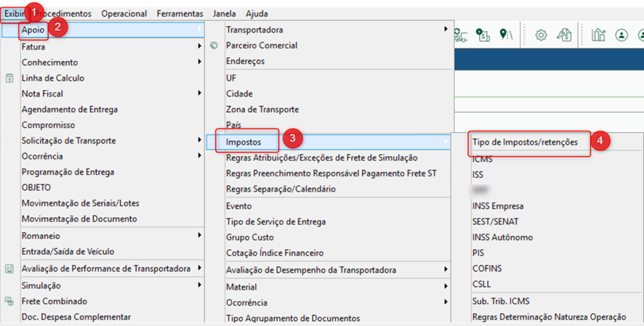Open the Ajuda menu
Screen dimensions: 644x326
(x=257, y=14)
